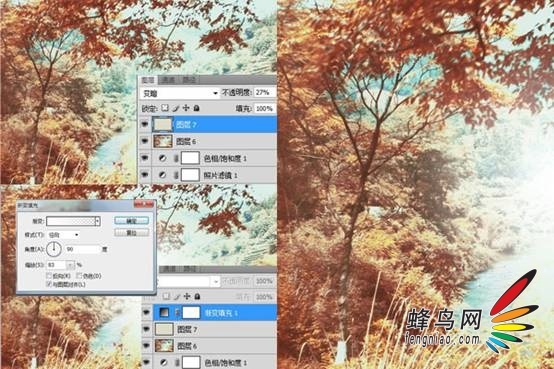The height and width of the screenshot is (369, 554).
Task: Select 图层 7 thumbnail in upper panel
Action: (x=162, y=124)
